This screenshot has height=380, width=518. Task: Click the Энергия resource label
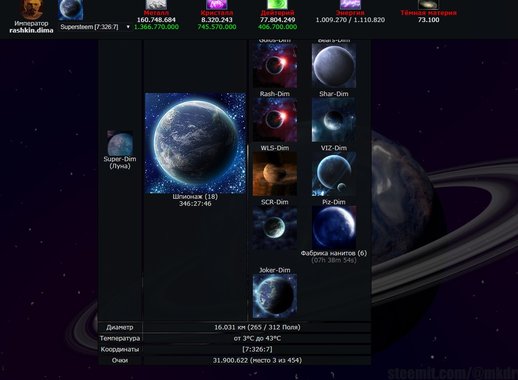350,13
